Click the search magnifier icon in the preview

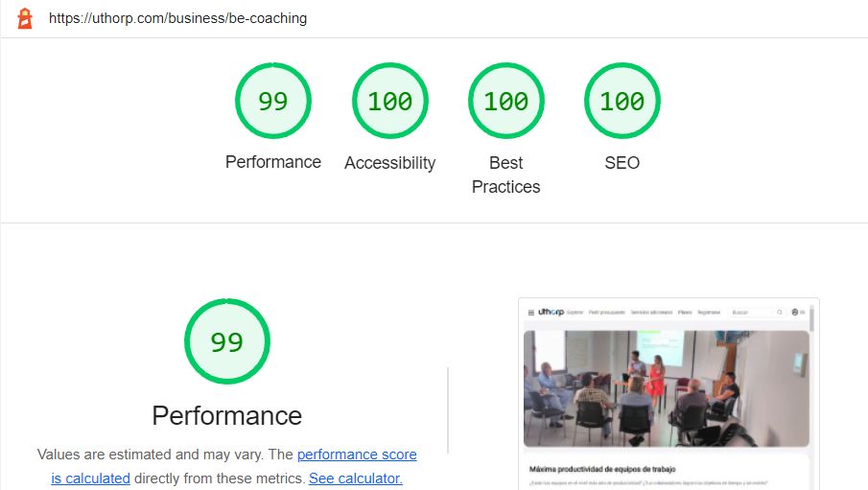pyautogui.click(x=780, y=313)
